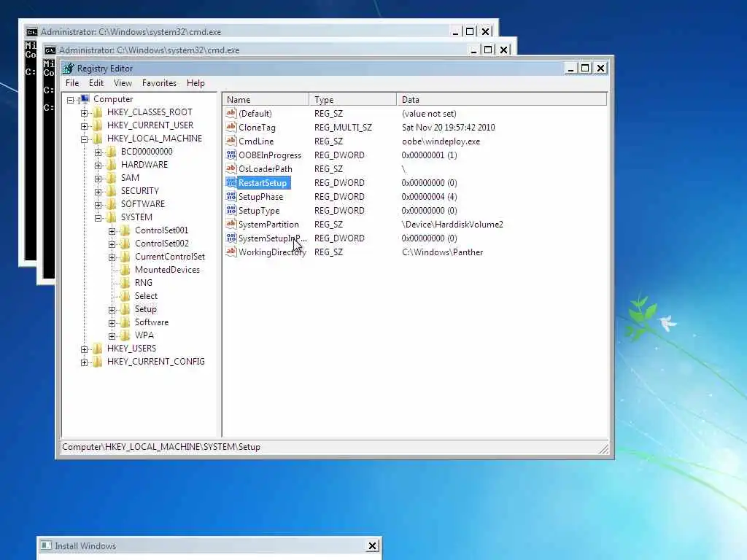Viewport: 747px width, 560px height.
Task: Click the Registry Editor title bar icon
Action: pos(69,69)
